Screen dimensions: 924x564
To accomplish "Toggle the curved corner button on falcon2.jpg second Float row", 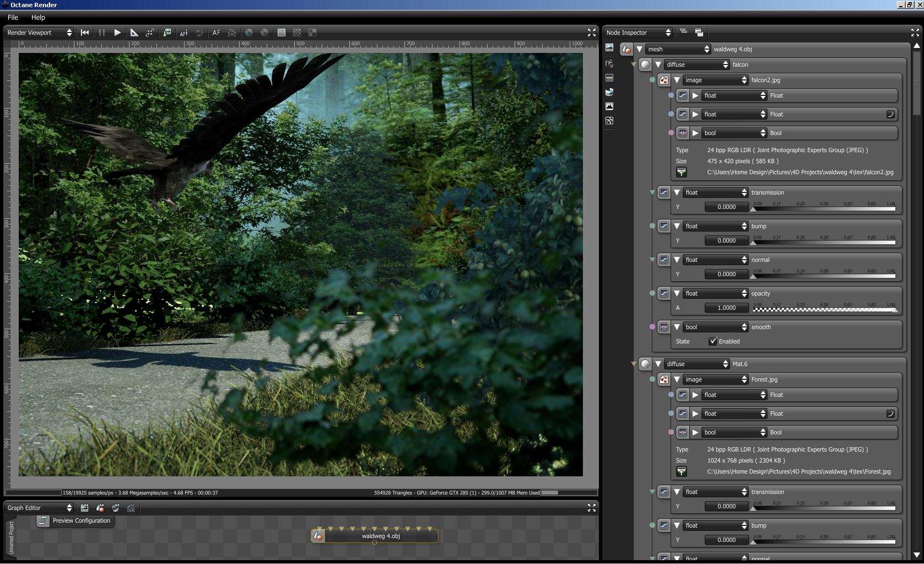I will (890, 114).
